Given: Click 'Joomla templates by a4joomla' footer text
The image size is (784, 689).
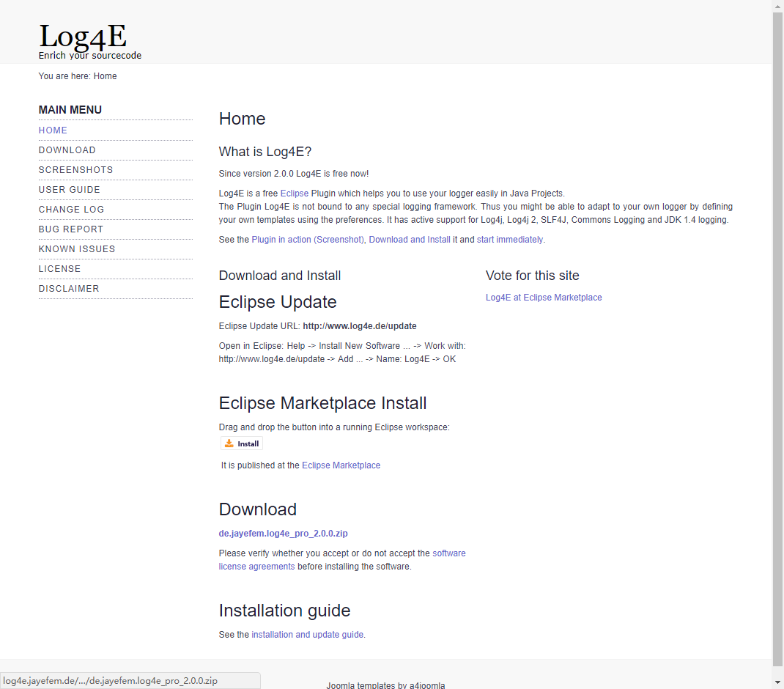Looking at the screenshot, I should [x=385, y=685].
